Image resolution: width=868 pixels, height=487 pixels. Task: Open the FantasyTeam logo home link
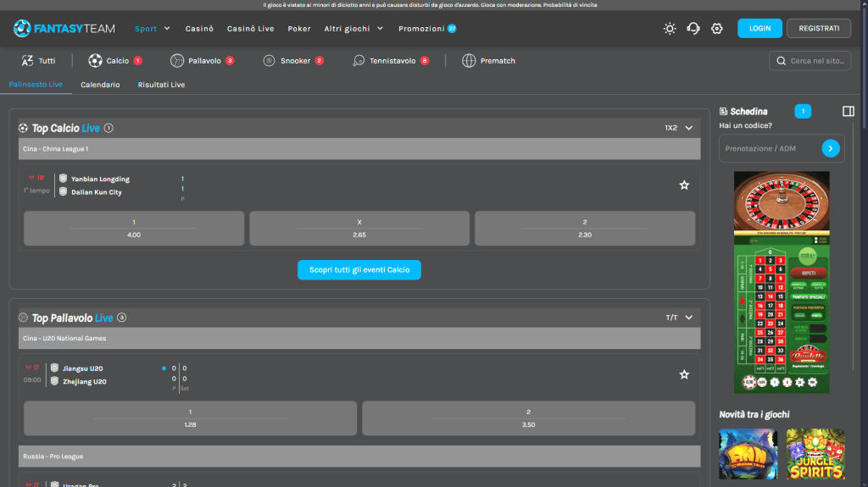click(64, 28)
